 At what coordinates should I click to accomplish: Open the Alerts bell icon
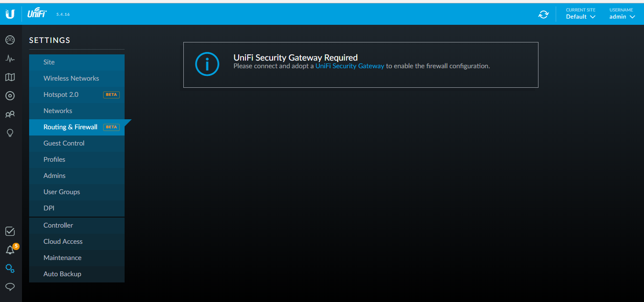[x=10, y=250]
